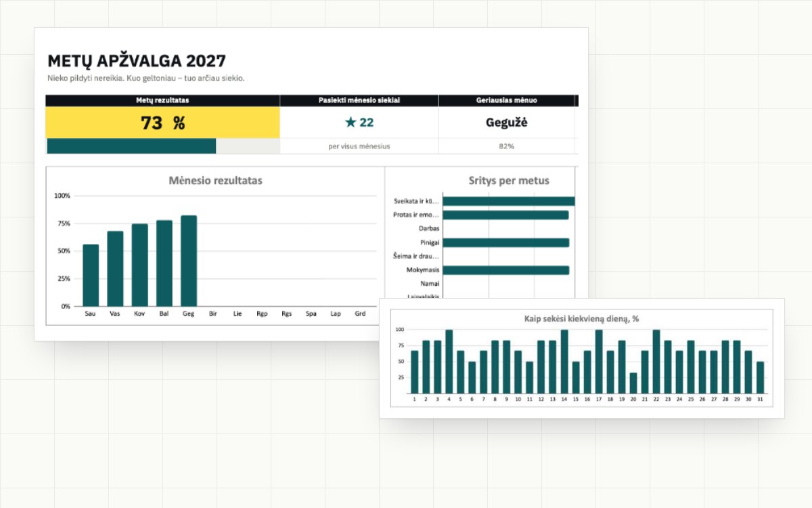Click the "Kaip sekėsi kiekvieną dieną, %" title

pos(582,318)
